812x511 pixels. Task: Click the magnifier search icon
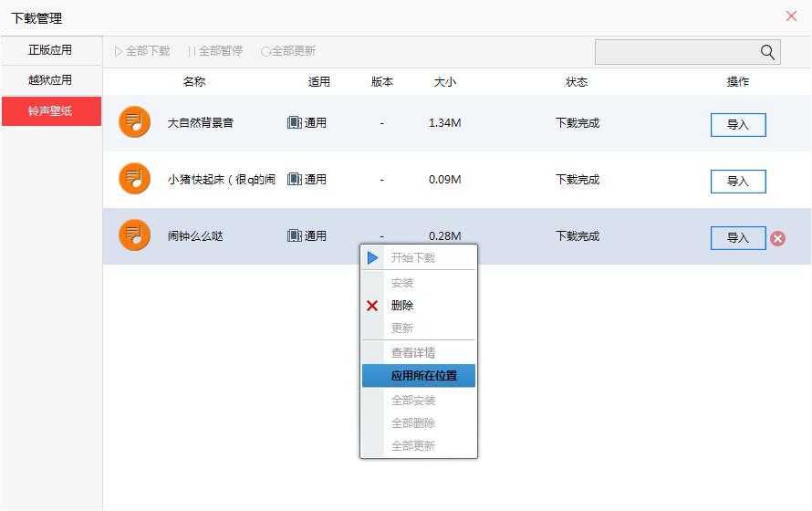coord(767,52)
